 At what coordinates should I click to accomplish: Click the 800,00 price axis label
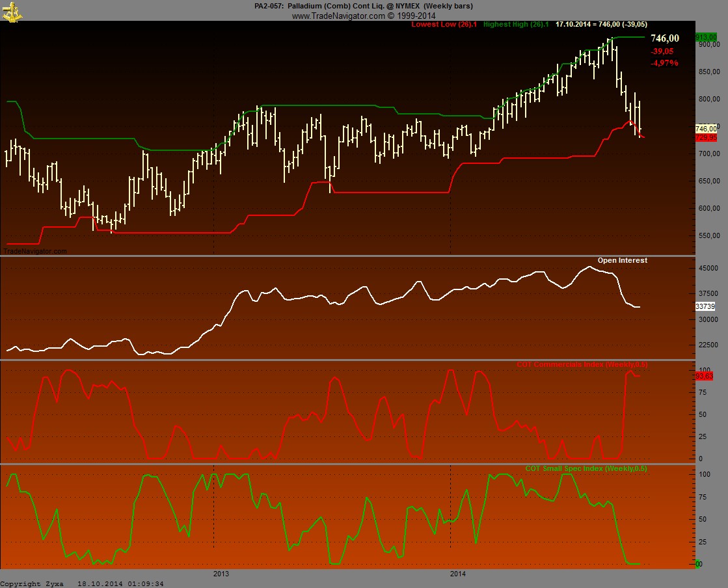(709, 99)
